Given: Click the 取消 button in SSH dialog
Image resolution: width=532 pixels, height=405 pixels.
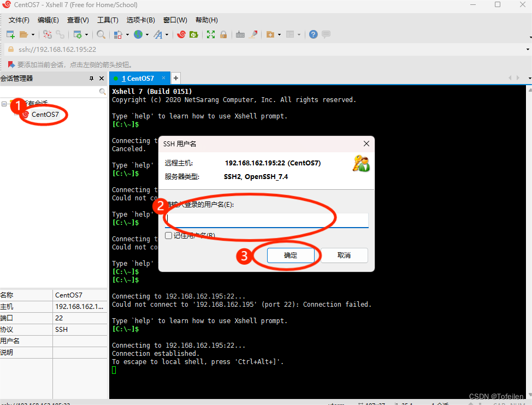Looking at the screenshot, I should coord(344,255).
